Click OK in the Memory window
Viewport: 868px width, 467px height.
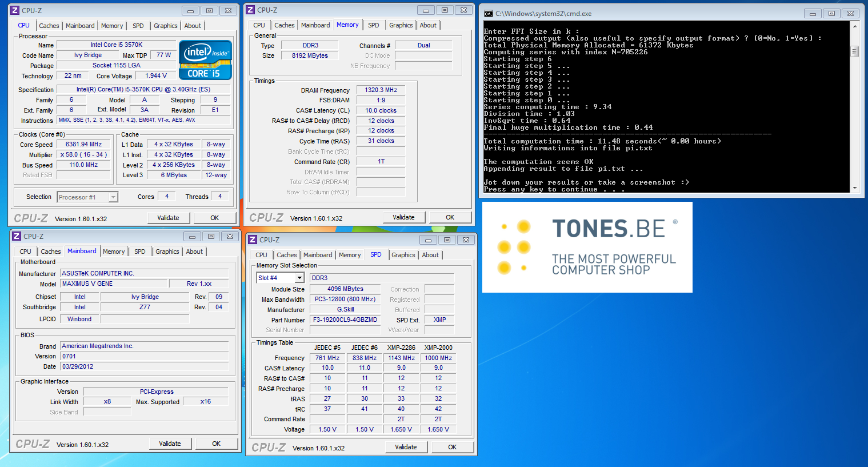(450, 217)
